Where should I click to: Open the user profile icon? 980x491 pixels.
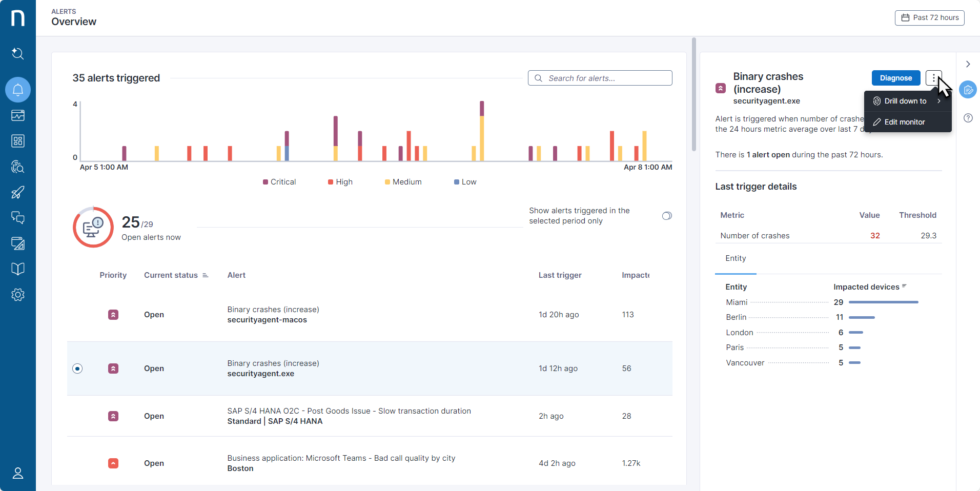tap(18, 473)
